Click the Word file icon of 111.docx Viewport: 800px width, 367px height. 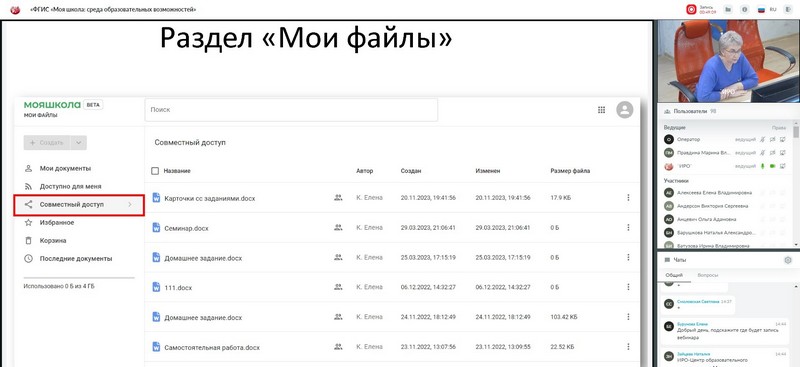157,287
